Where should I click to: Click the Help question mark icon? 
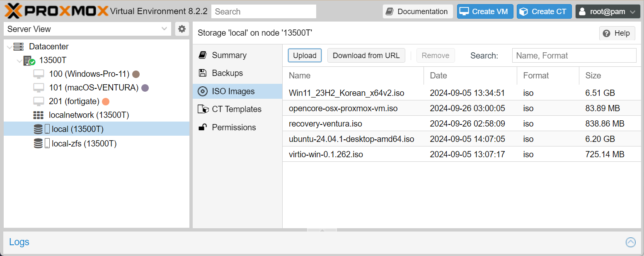pos(607,33)
